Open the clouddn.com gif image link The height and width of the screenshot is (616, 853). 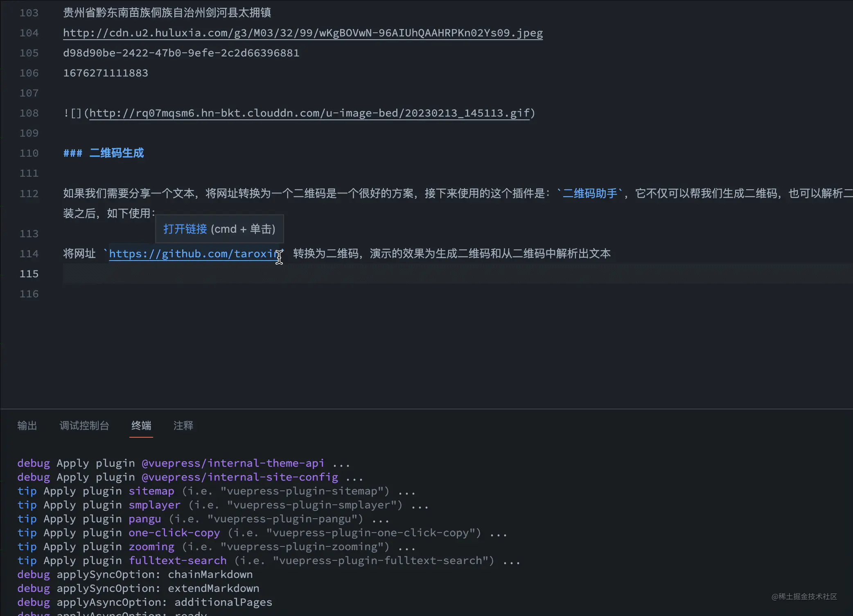pos(309,113)
